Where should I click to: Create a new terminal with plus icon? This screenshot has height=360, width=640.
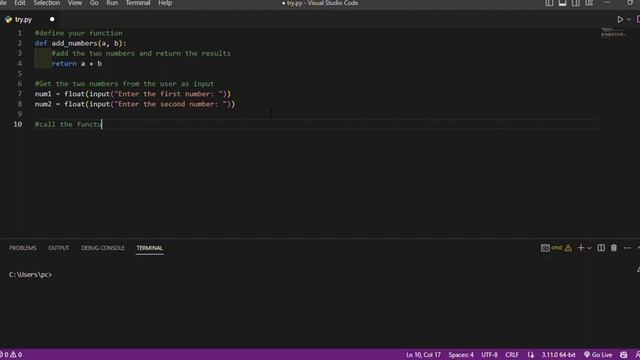pos(581,248)
